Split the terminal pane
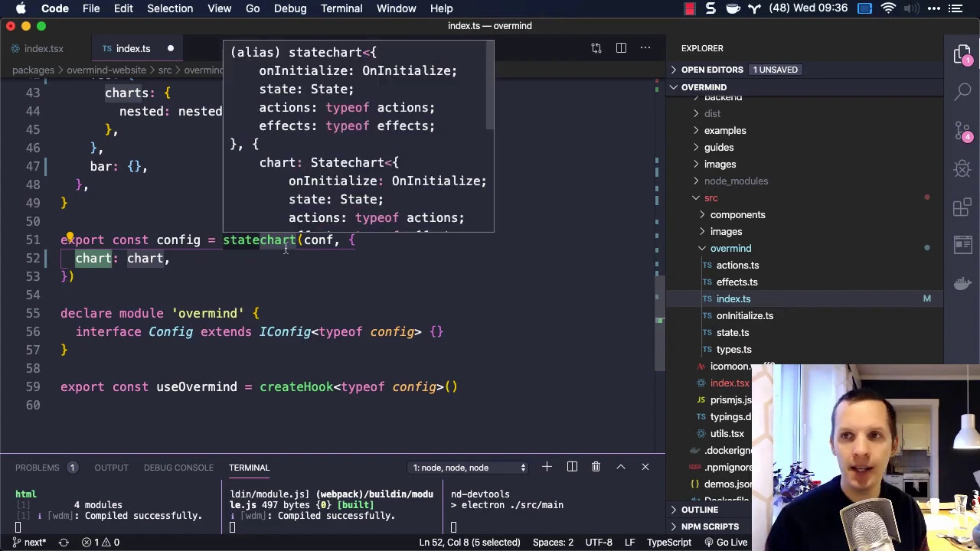980x551 pixels. pyautogui.click(x=572, y=467)
